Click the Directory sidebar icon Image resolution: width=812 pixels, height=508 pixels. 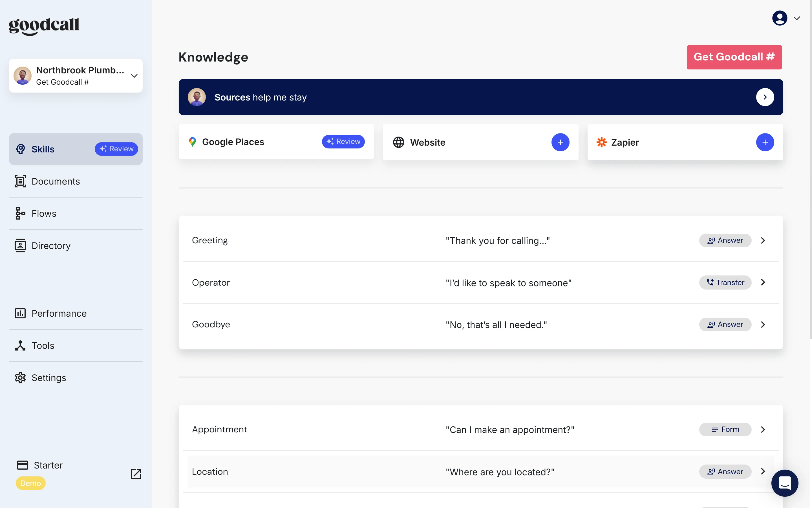20,246
